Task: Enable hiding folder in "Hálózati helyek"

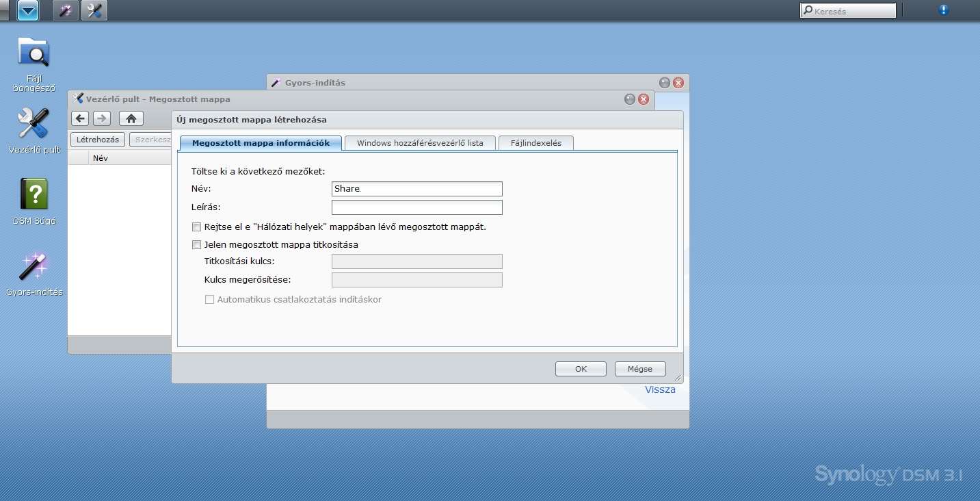Action: (x=197, y=227)
